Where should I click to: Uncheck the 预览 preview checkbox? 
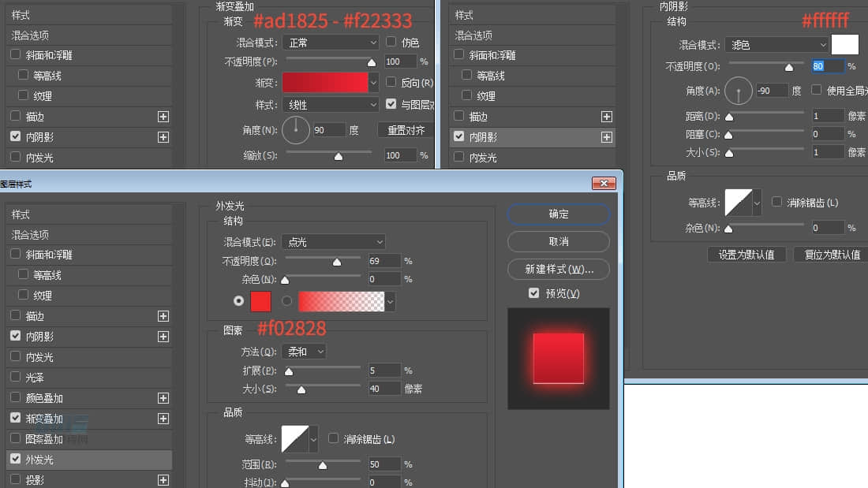(533, 293)
